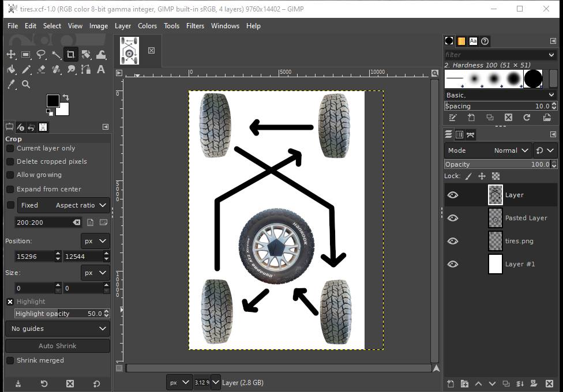Toggle the 'Delete cropped pixels' option
Viewport: 563px width, 392px height.
click(x=10, y=161)
